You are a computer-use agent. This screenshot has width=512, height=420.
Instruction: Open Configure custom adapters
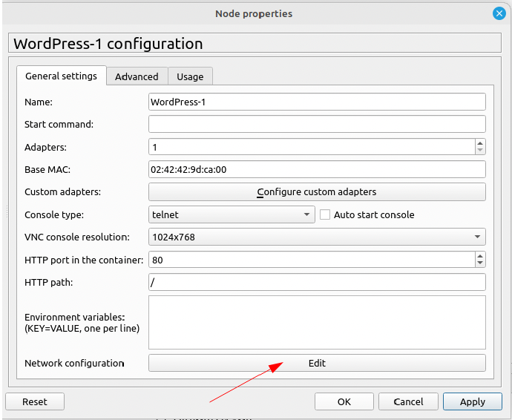[317, 191]
